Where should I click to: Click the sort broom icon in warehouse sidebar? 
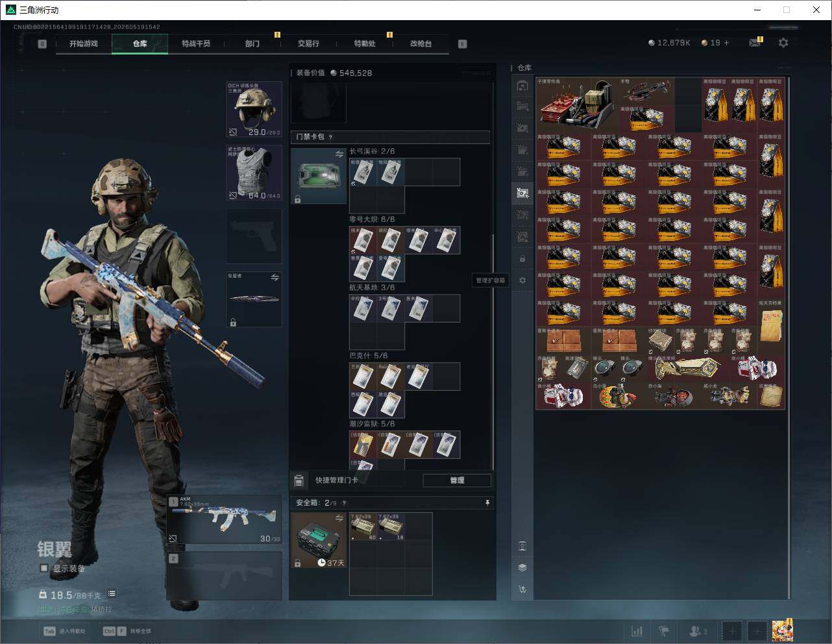coord(522,589)
